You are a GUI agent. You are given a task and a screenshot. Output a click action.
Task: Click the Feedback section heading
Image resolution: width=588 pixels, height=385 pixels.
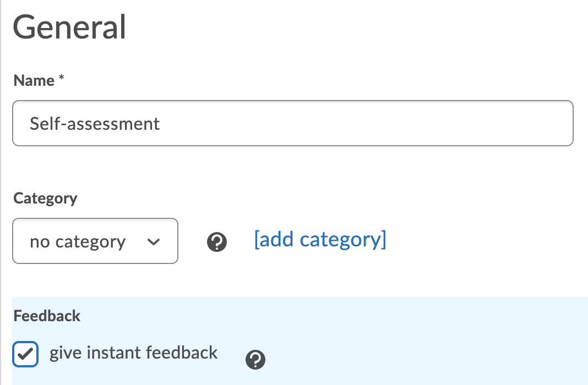click(x=47, y=316)
